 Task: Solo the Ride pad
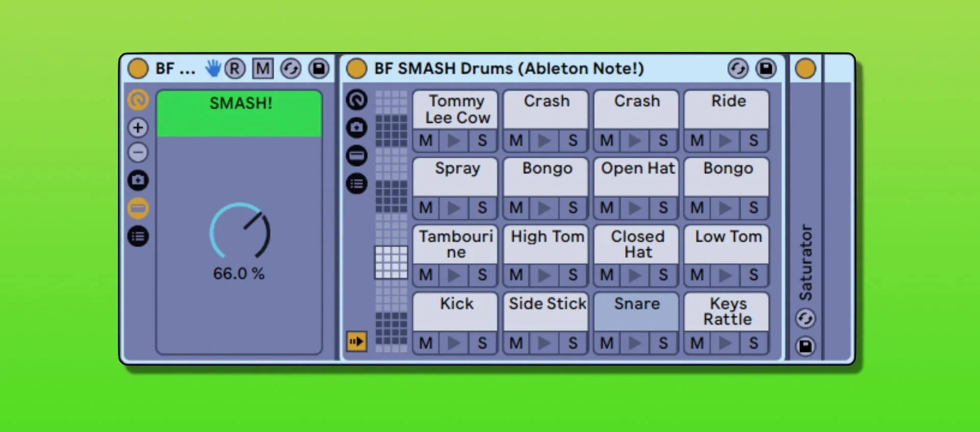pos(753,141)
